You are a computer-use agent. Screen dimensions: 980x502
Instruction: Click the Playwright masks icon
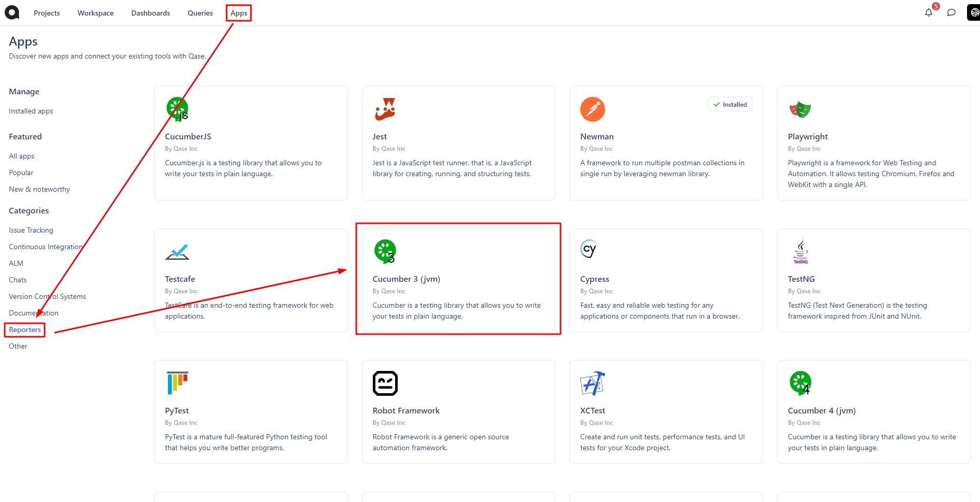(x=800, y=109)
